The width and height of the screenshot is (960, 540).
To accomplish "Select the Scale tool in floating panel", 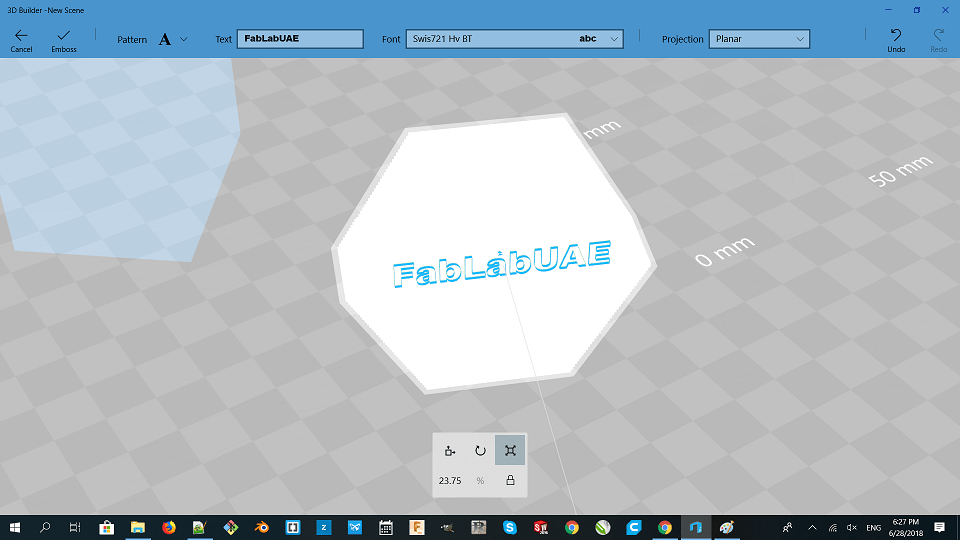I will (x=510, y=451).
